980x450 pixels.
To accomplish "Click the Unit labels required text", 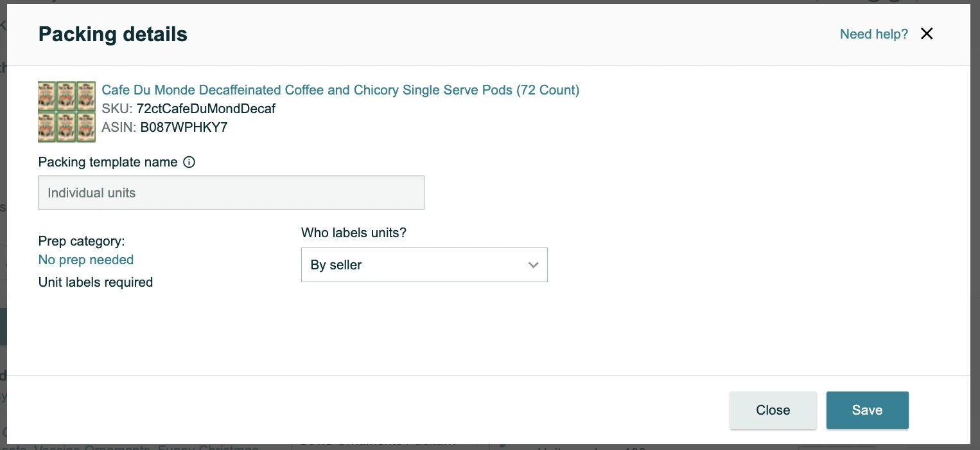I will (x=96, y=282).
